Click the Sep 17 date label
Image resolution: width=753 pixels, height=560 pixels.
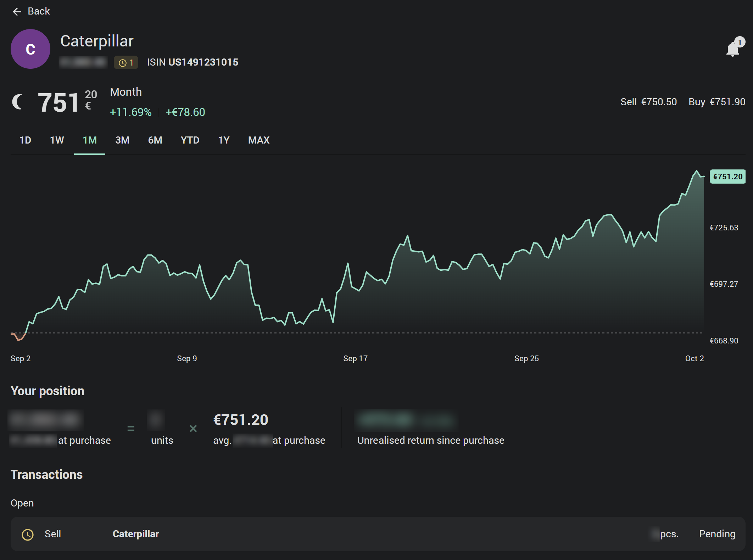(x=355, y=359)
